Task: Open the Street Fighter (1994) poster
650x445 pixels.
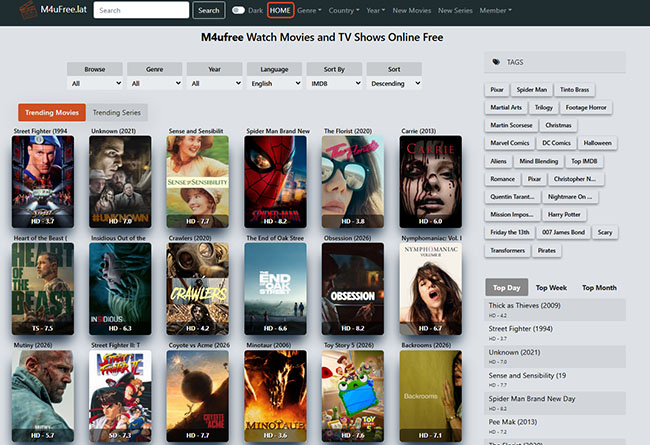Action: (x=43, y=182)
